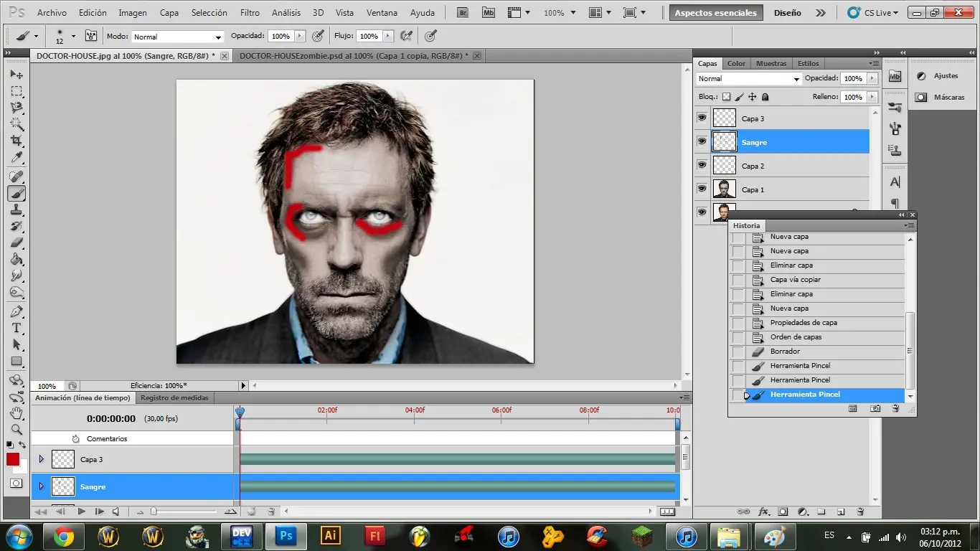Viewport: 980px width, 551px height.
Task: Toggle lock all for layer
Action: 765,97
